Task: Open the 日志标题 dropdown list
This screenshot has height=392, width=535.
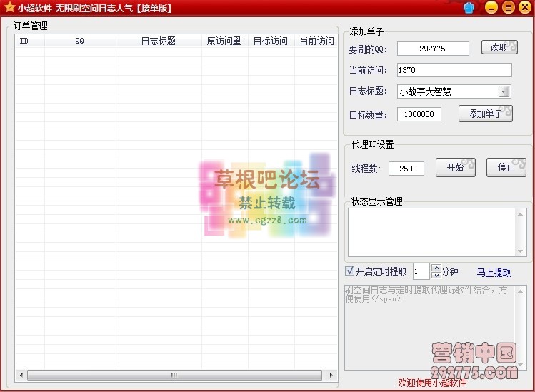Action: click(x=504, y=91)
